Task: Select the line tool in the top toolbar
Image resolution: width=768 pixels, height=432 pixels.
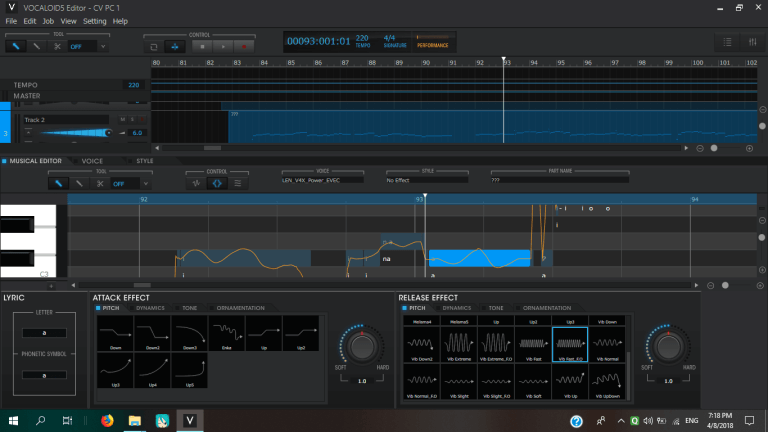Action: tap(36, 47)
